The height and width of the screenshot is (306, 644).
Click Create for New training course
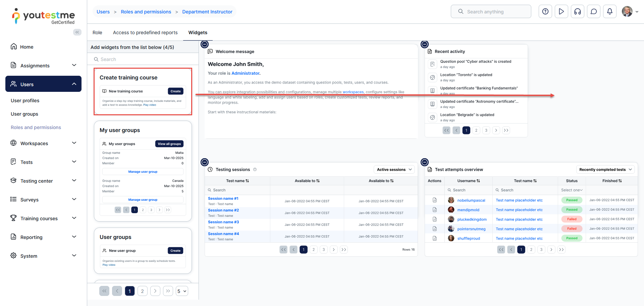[175, 91]
